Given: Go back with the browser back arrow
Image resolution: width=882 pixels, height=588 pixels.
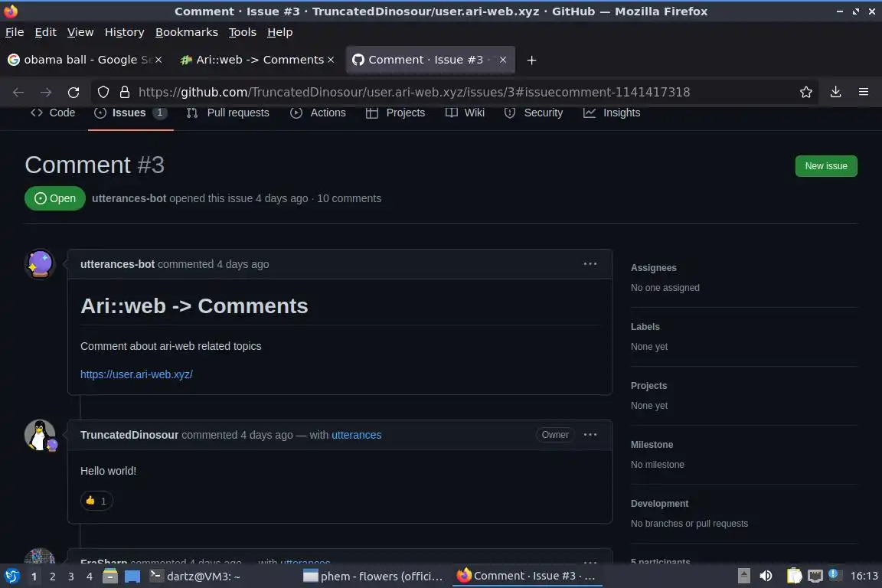Looking at the screenshot, I should coord(18,93).
